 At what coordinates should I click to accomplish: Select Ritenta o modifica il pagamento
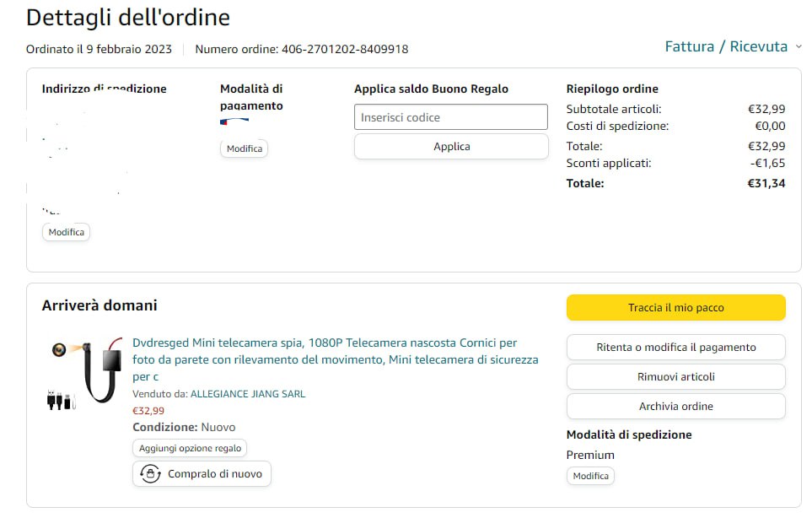point(675,347)
